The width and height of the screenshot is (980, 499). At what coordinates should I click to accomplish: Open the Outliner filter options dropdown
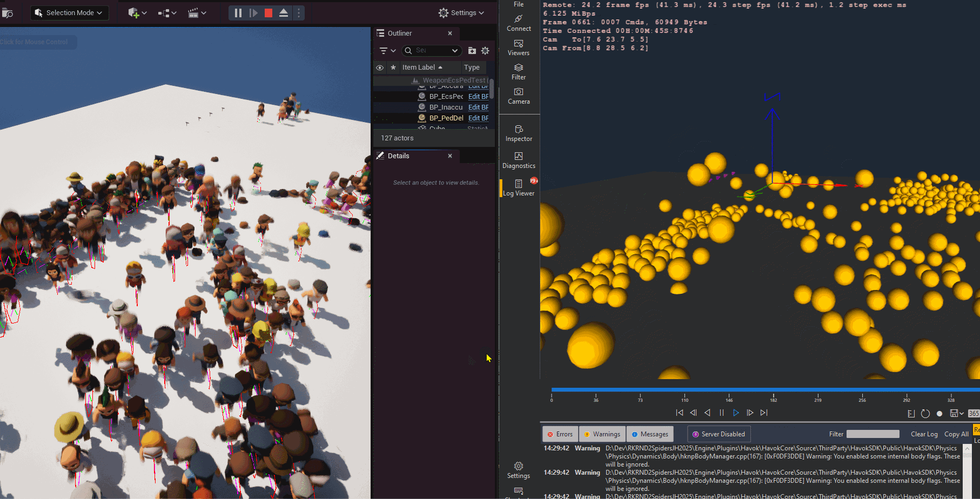[387, 51]
